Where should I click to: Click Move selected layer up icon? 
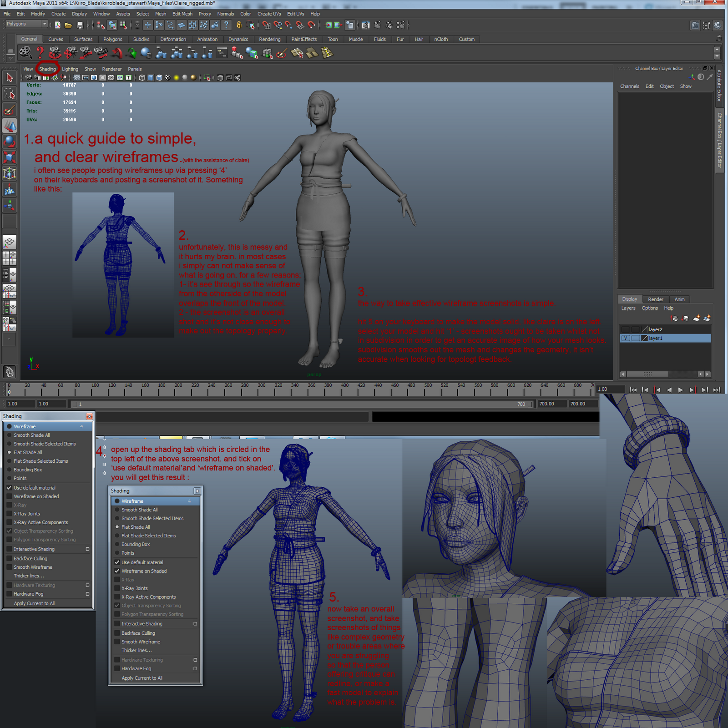pos(675,318)
